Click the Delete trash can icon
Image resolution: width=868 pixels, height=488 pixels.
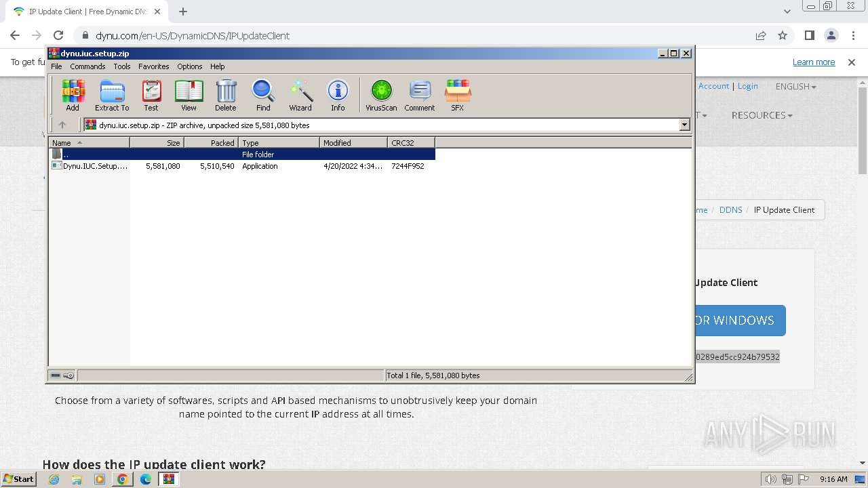226,95
